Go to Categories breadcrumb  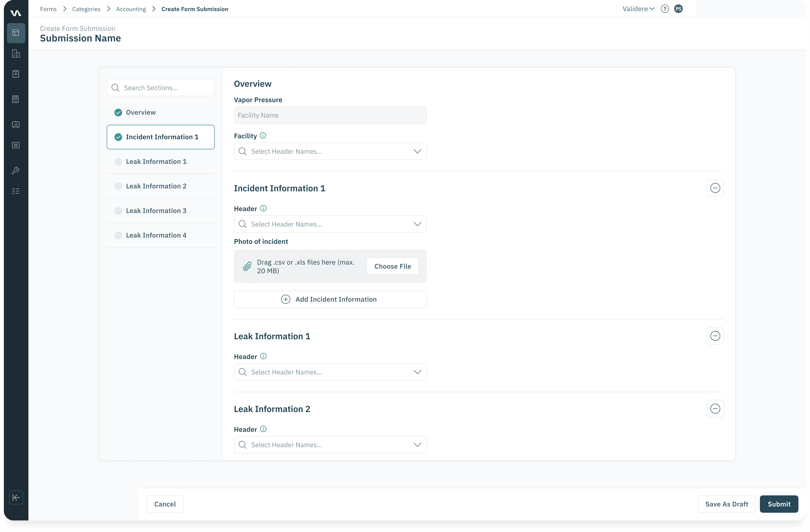[x=86, y=9]
